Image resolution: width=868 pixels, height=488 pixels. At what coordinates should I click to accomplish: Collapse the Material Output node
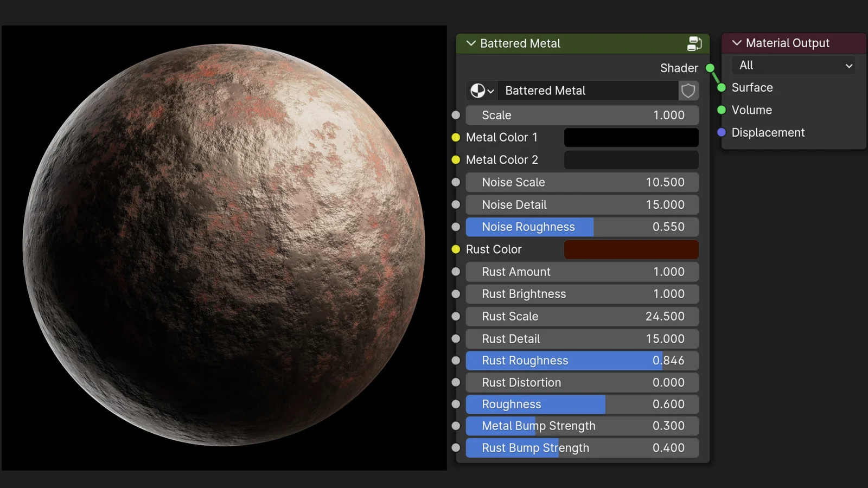click(736, 43)
